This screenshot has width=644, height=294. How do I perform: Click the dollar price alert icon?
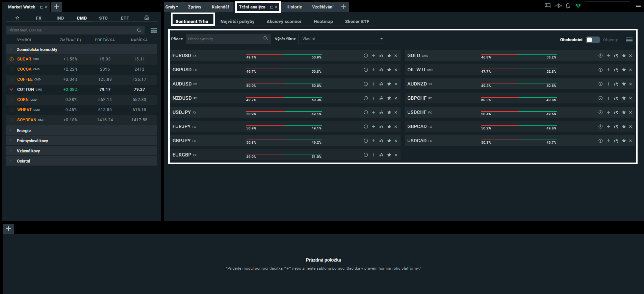click(558, 6)
